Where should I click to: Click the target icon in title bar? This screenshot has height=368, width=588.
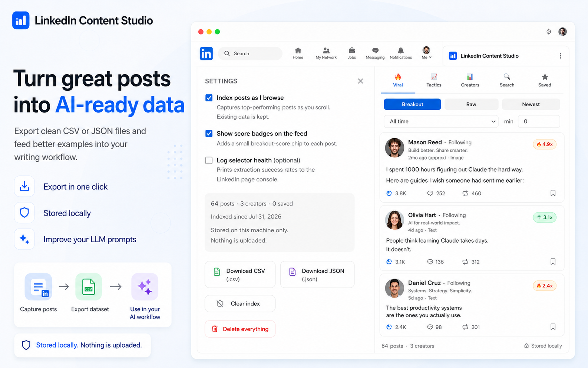pos(549,32)
